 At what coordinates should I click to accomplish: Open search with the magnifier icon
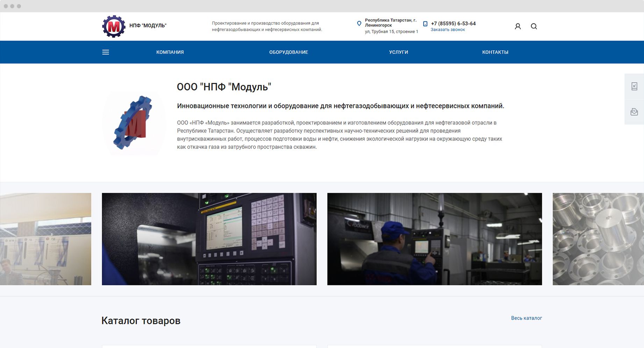tap(534, 26)
